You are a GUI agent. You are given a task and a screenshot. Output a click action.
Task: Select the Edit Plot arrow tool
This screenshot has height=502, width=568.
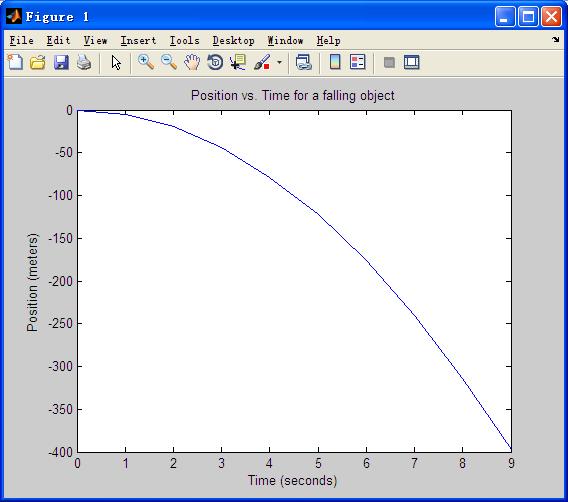116,63
